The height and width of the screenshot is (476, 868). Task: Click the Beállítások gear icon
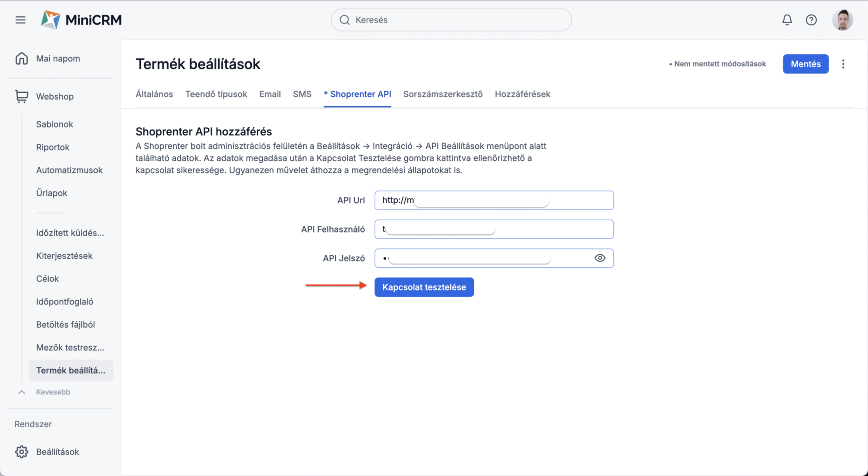coord(22,452)
